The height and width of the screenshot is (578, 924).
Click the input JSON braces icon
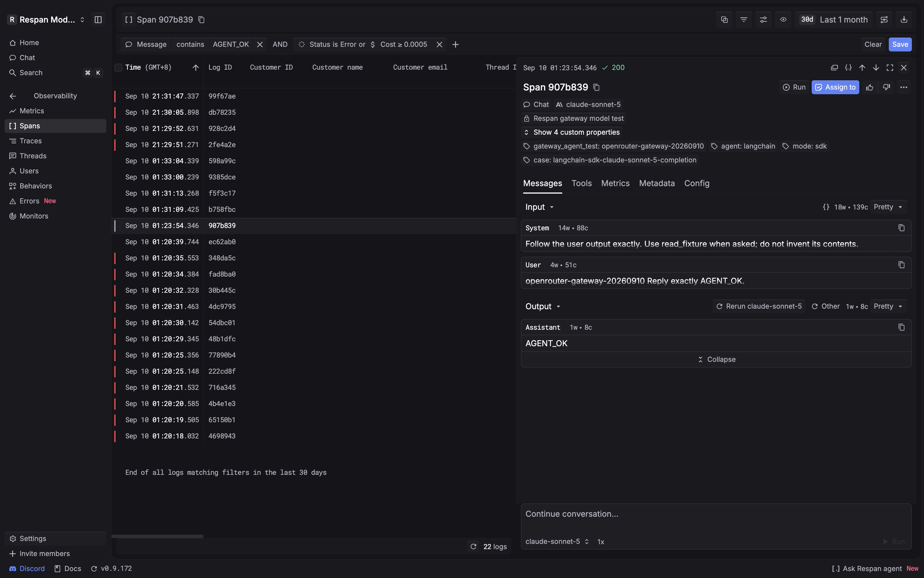tap(826, 207)
